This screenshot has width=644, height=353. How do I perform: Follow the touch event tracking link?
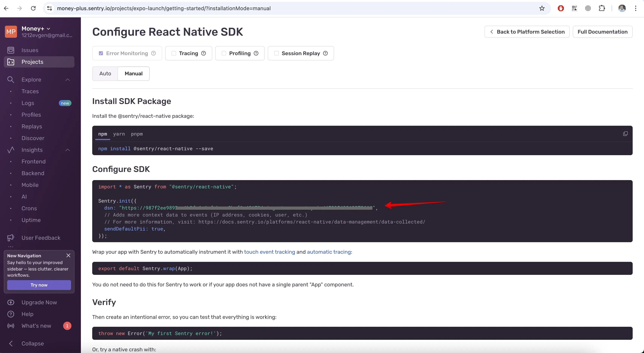269,252
